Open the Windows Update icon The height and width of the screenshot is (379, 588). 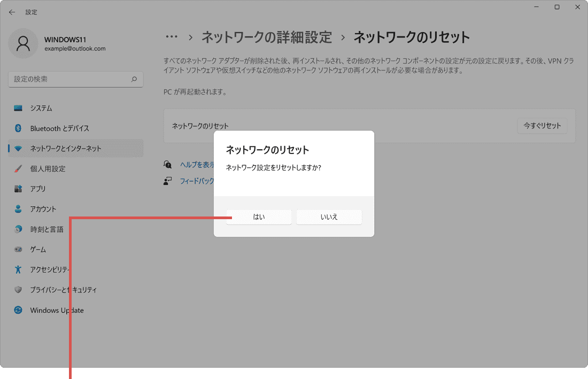point(17,310)
